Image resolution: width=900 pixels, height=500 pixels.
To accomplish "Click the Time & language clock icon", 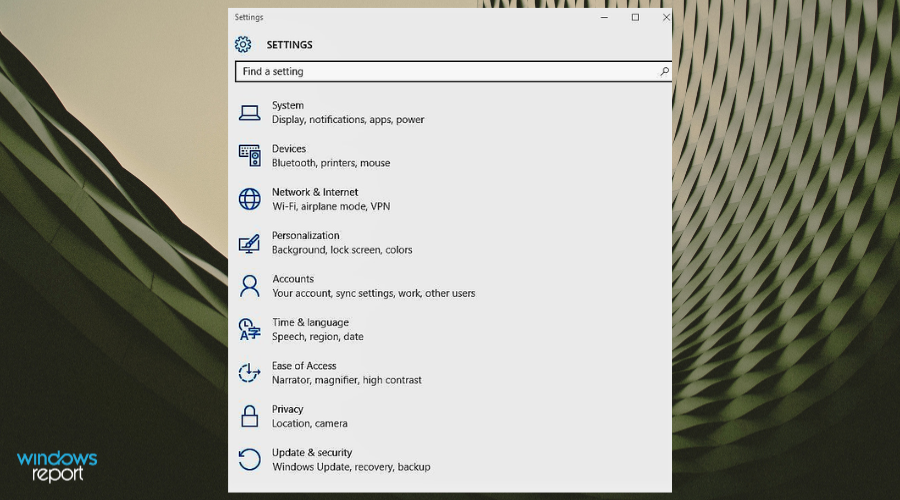I will (x=249, y=330).
